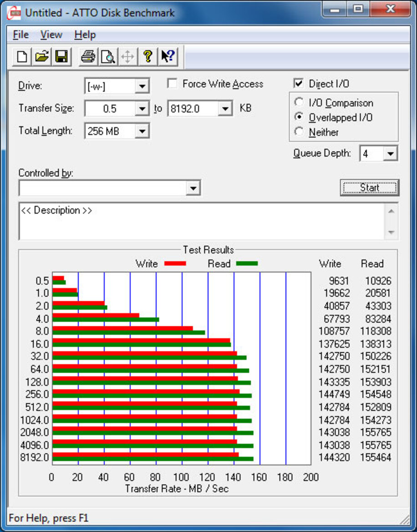417x532 pixels.
Task: Activate the context help arrow-question icon
Action: [168, 56]
